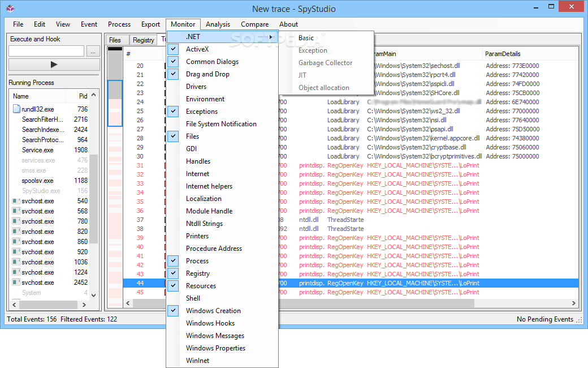
Task: Uncheck ActiveX monitoring
Action: tap(173, 49)
